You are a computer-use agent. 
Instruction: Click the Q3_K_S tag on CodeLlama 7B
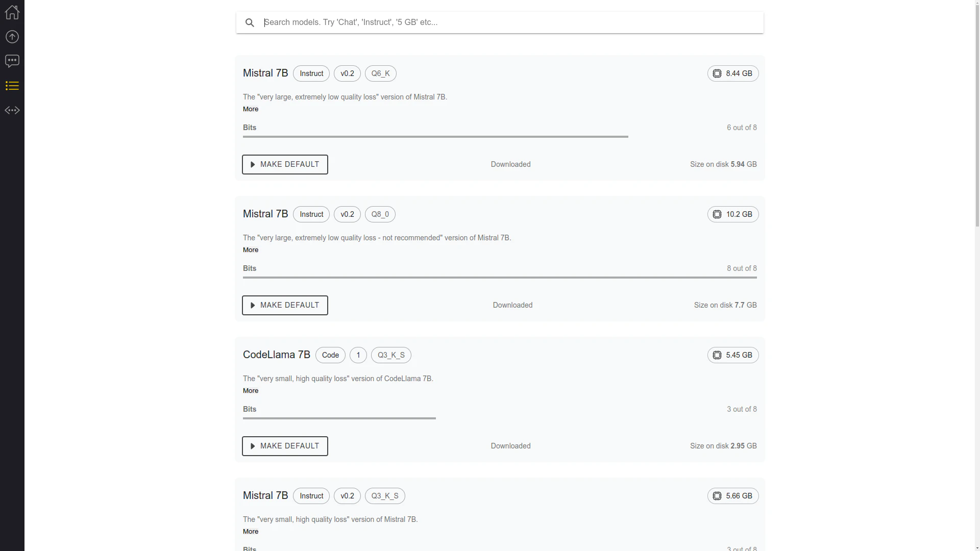click(391, 355)
